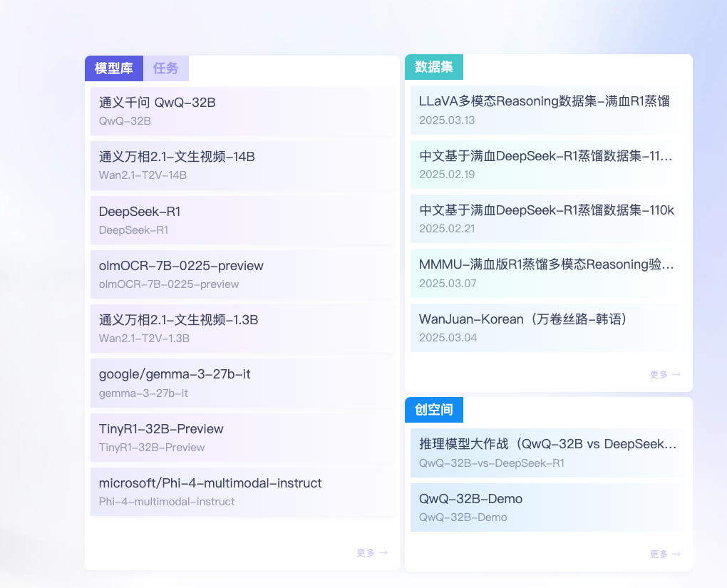
Task: Select the WanJuan-Korean dataset entry
Action: coord(548,327)
